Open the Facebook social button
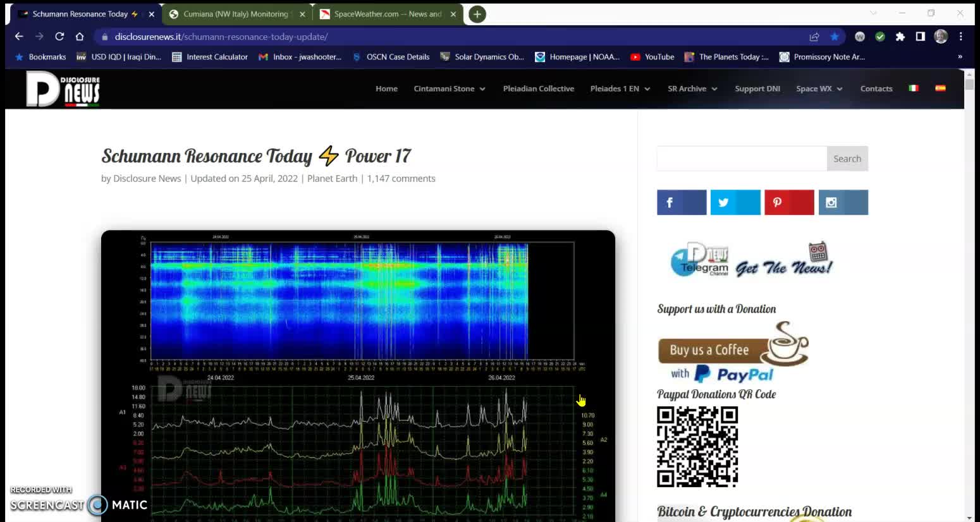Screen dimensions: 980x522 click(x=682, y=202)
